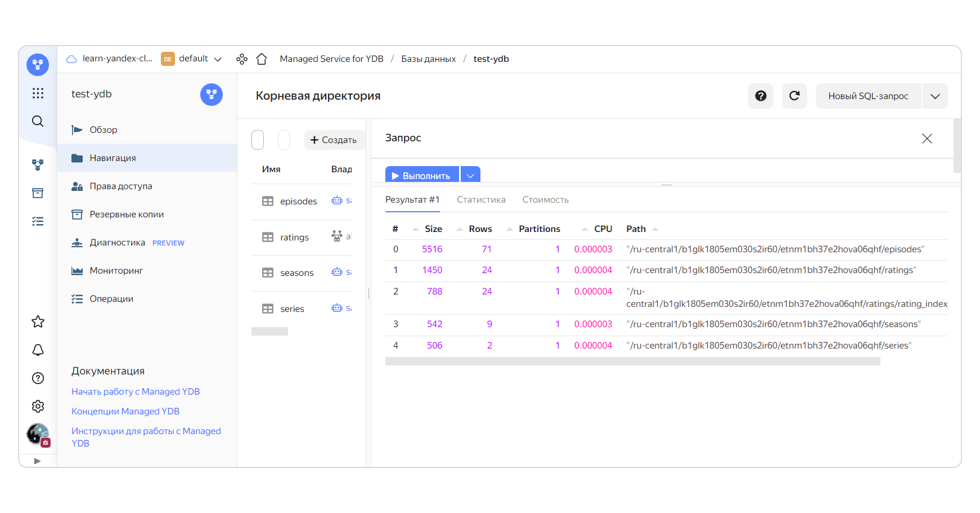Viewport: 980px width, 513px height.
Task: Open the settings gear in sidebar
Action: pos(38,406)
